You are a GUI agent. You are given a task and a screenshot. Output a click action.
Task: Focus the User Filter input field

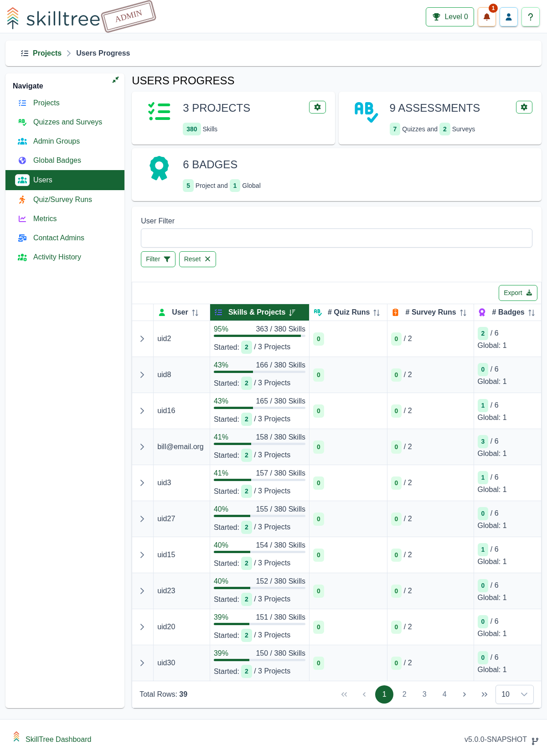click(336, 238)
